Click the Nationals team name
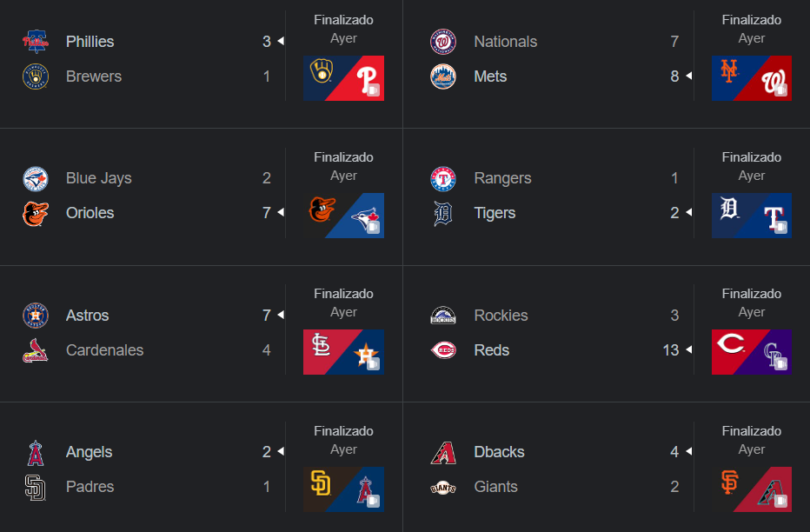810x532 pixels. pyautogui.click(x=505, y=42)
